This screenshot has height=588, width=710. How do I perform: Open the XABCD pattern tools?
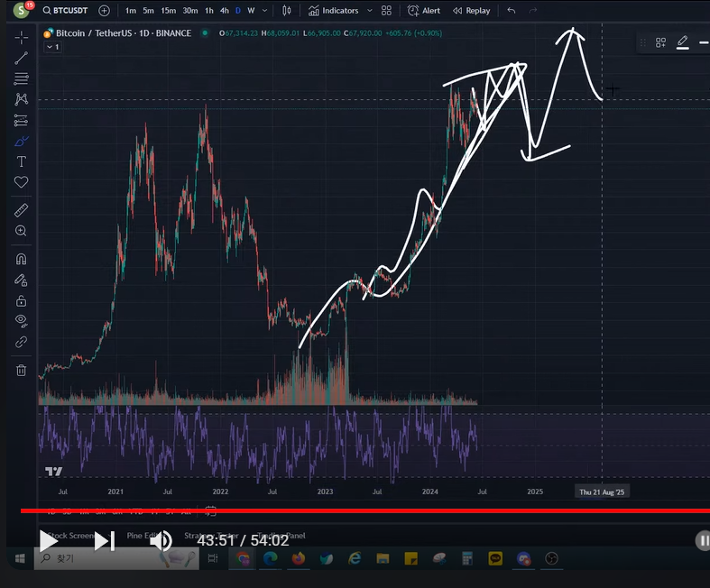pyautogui.click(x=22, y=99)
